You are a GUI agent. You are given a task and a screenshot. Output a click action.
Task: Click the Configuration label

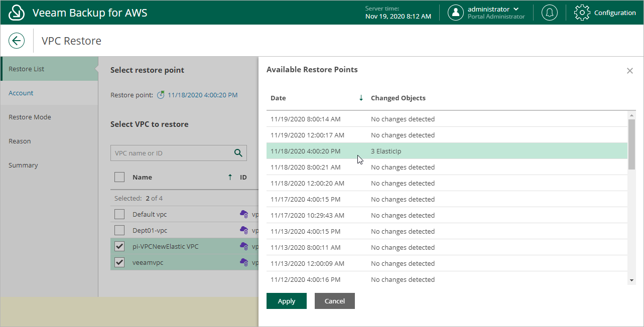[615, 13]
